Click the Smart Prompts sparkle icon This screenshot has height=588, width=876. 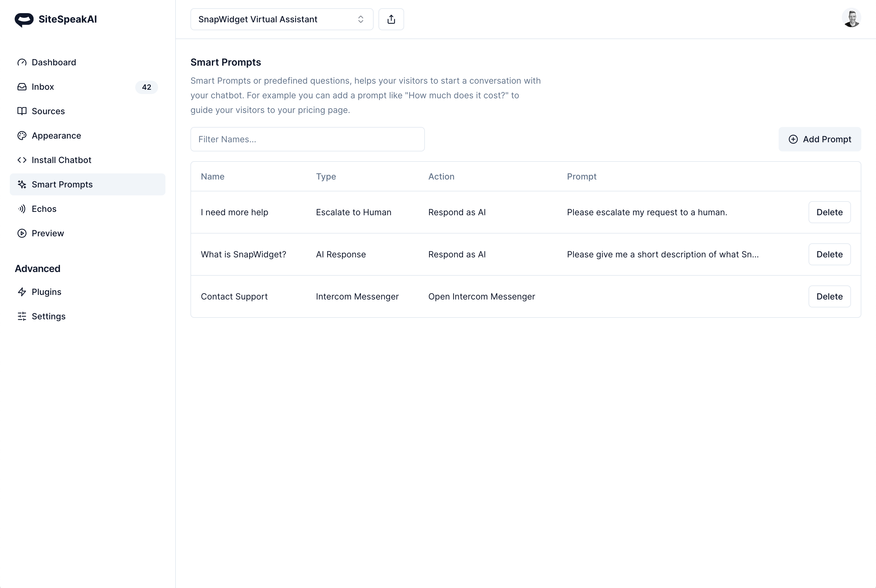22,184
